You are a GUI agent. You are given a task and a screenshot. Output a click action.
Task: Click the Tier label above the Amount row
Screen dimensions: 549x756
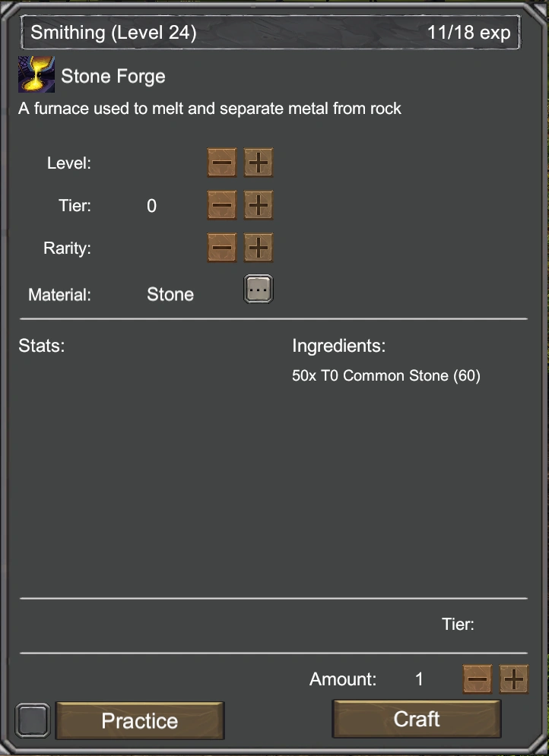(459, 624)
